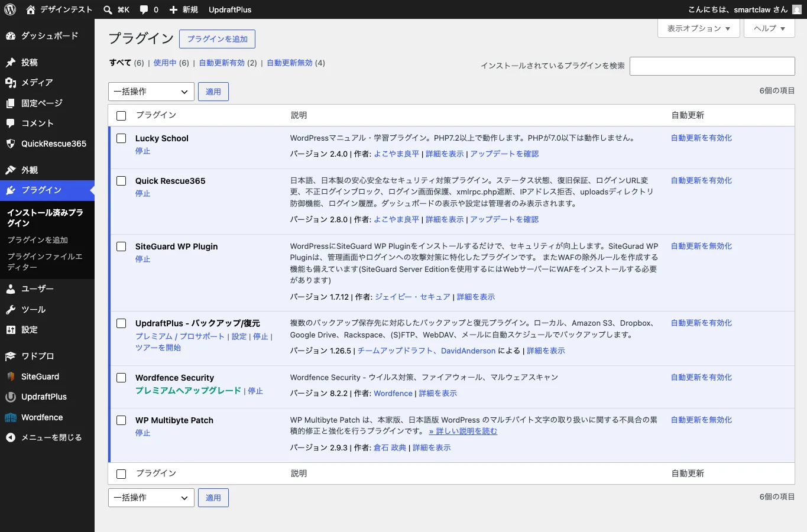Click the QuickRescue365 shield icon
Viewport: 807px width, 532px height.
pyautogui.click(x=11, y=144)
